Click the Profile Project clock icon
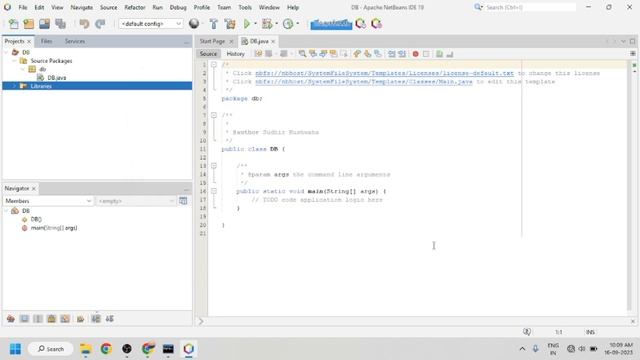Viewport: 640px width, 360px height. 288,24
